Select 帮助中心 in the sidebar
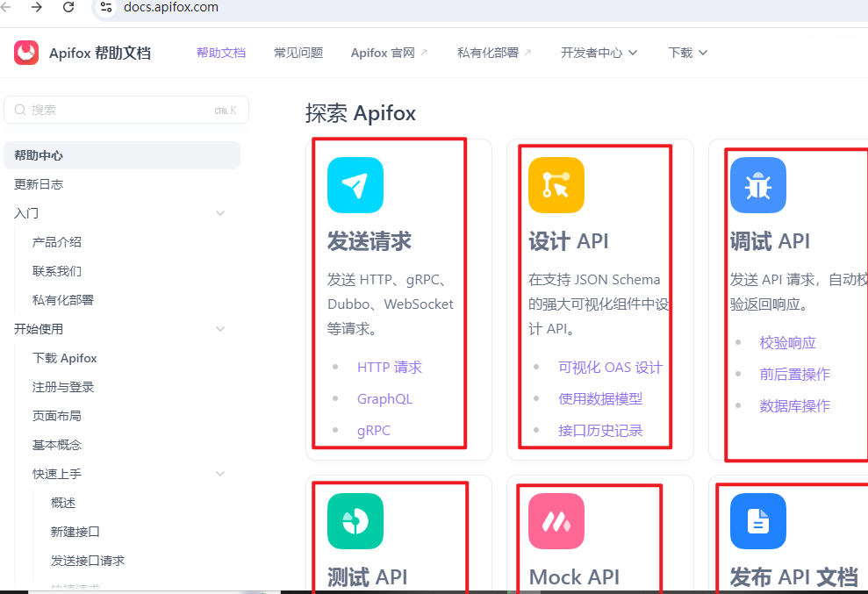 tap(122, 155)
